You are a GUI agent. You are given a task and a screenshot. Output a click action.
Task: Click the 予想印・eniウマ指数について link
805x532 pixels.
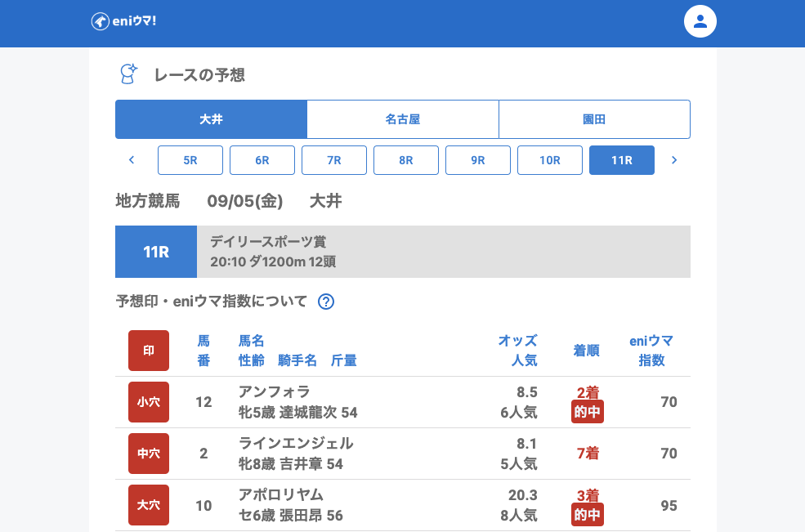212,302
